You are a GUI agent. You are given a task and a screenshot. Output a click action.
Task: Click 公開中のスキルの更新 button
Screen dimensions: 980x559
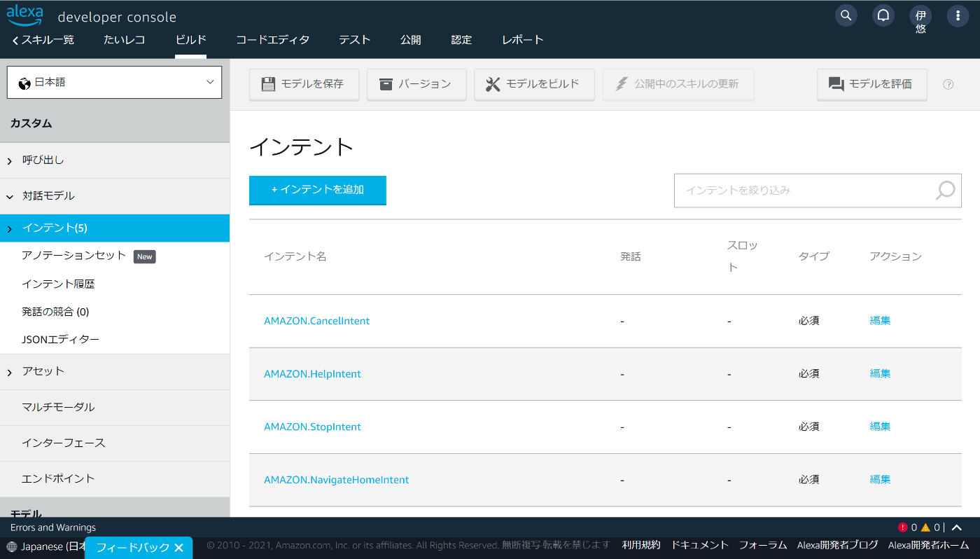pos(678,84)
